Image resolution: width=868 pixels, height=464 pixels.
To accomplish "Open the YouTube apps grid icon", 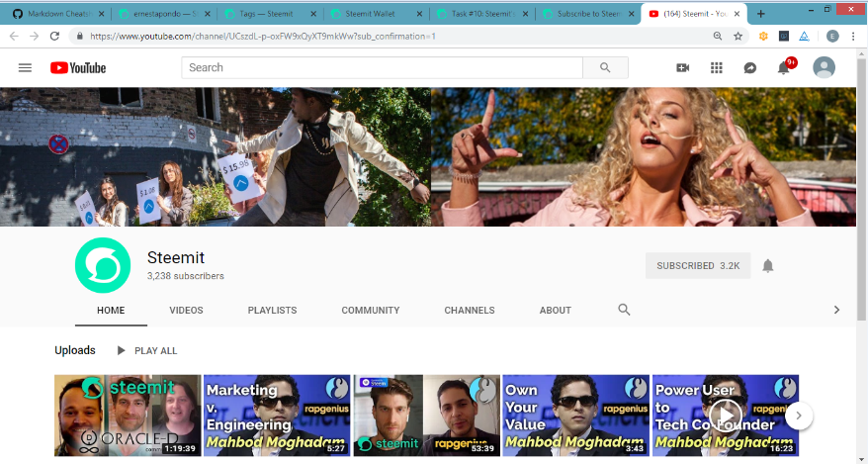I will coord(717,67).
